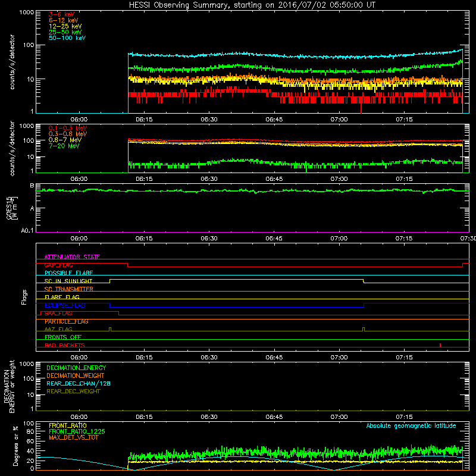Click the GAP_FLAG step-down edge
Screen dimensions: 476x476
tap(128, 265)
